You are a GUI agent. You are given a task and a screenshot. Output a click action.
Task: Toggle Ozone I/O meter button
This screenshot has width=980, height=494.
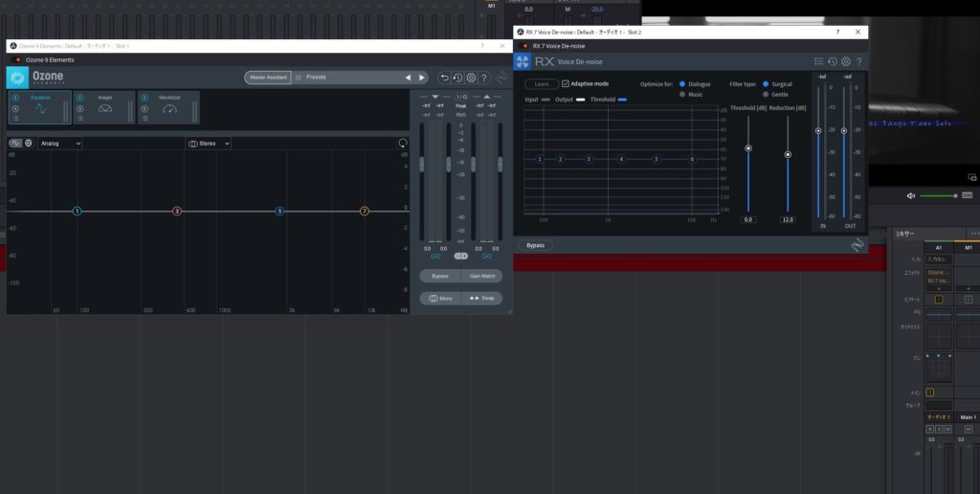(x=461, y=97)
